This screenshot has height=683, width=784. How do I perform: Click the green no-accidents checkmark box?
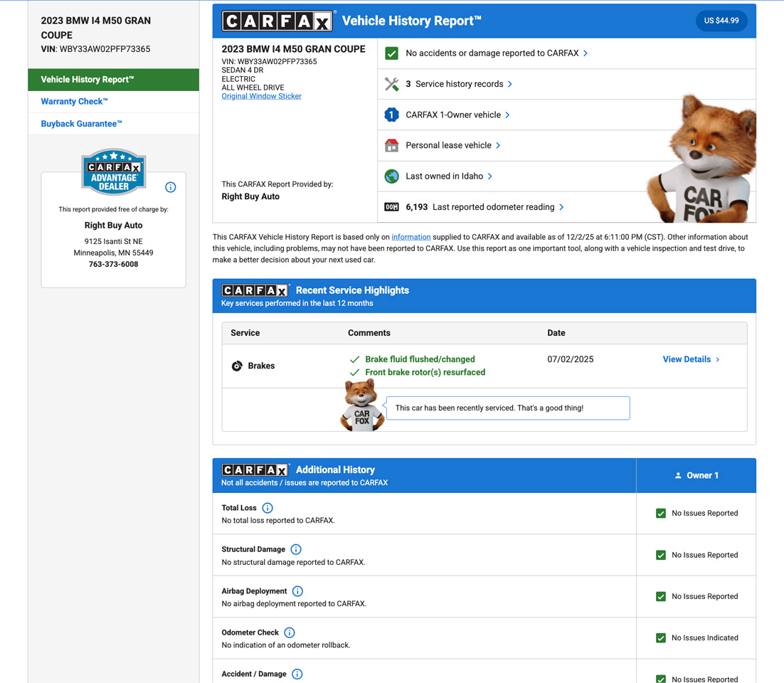[391, 53]
